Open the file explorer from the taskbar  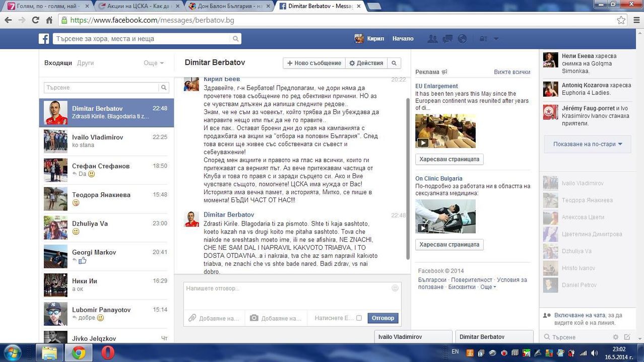coord(50,353)
